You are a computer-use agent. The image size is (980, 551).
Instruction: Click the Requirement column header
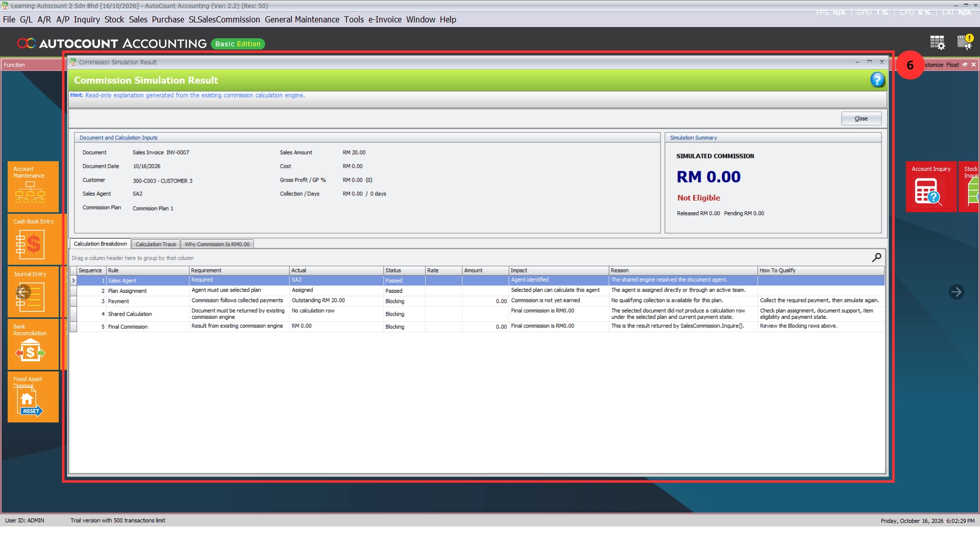click(239, 270)
